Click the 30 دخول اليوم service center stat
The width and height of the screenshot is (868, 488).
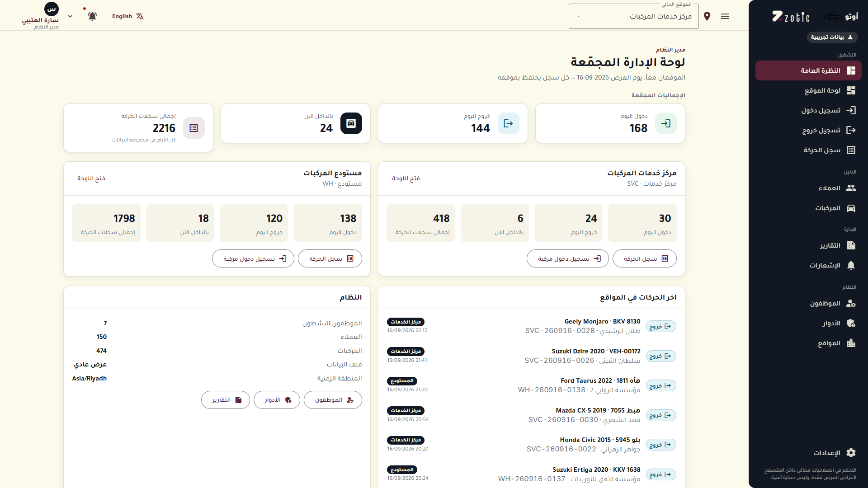point(642,223)
